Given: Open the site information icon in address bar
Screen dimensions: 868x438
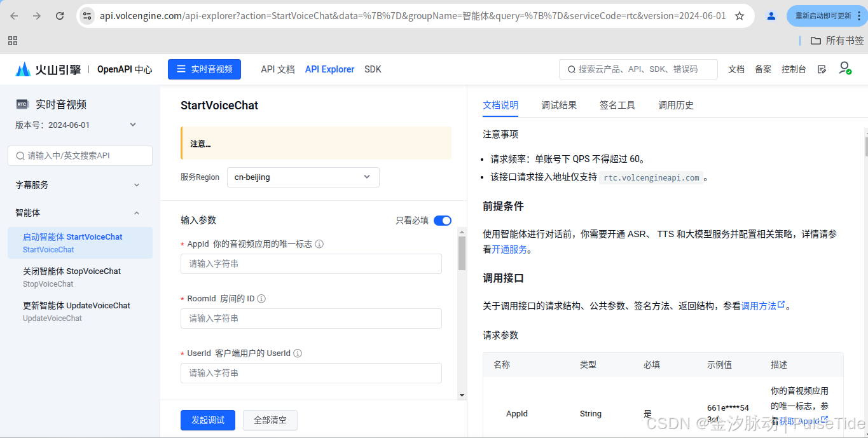Looking at the screenshot, I should click(88, 16).
